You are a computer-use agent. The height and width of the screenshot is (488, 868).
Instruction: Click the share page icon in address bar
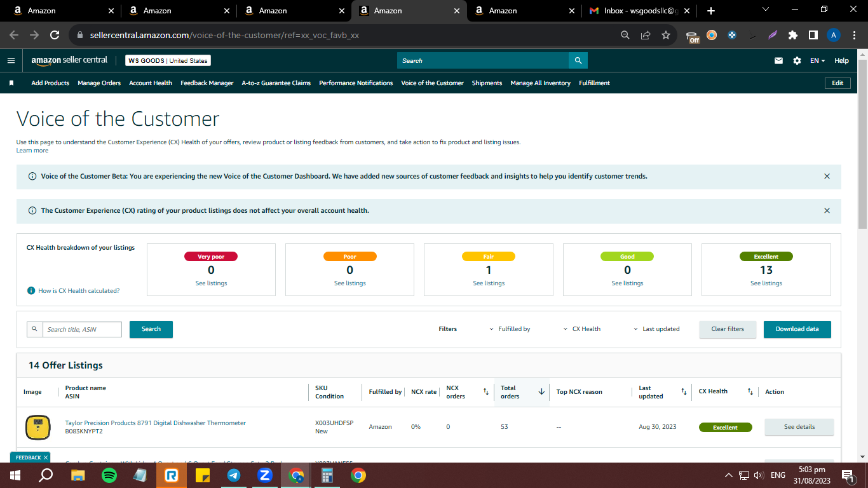(x=646, y=35)
